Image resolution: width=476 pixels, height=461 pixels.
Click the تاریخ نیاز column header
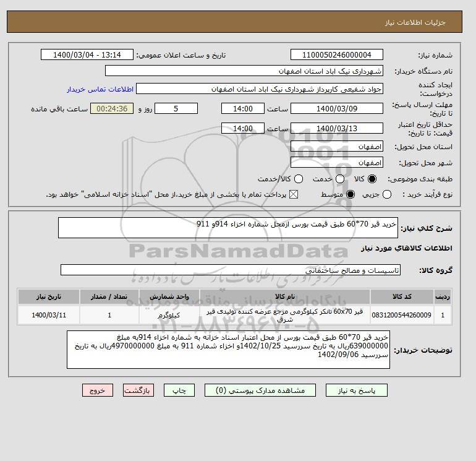(x=49, y=296)
